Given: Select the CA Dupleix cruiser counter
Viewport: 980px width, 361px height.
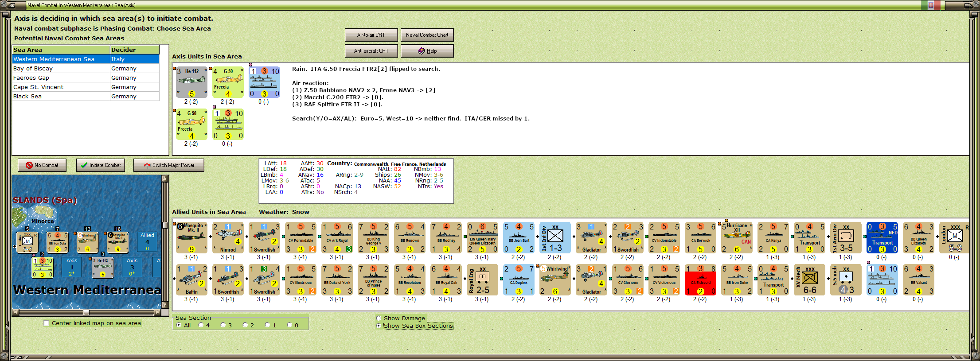Looking at the screenshot, I should [519, 279].
